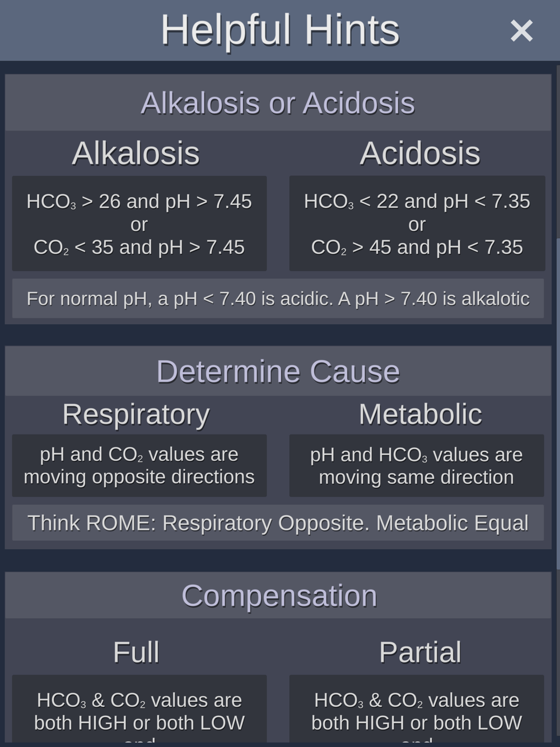The width and height of the screenshot is (560, 747).
Task: Click the normal pH 7.40 note
Action: tap(278, 298)
